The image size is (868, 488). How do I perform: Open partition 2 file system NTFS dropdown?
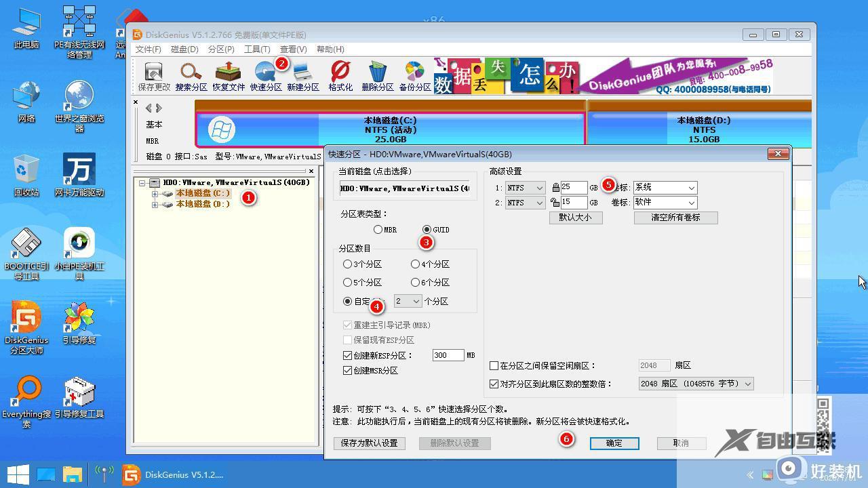tap(525, 203)
